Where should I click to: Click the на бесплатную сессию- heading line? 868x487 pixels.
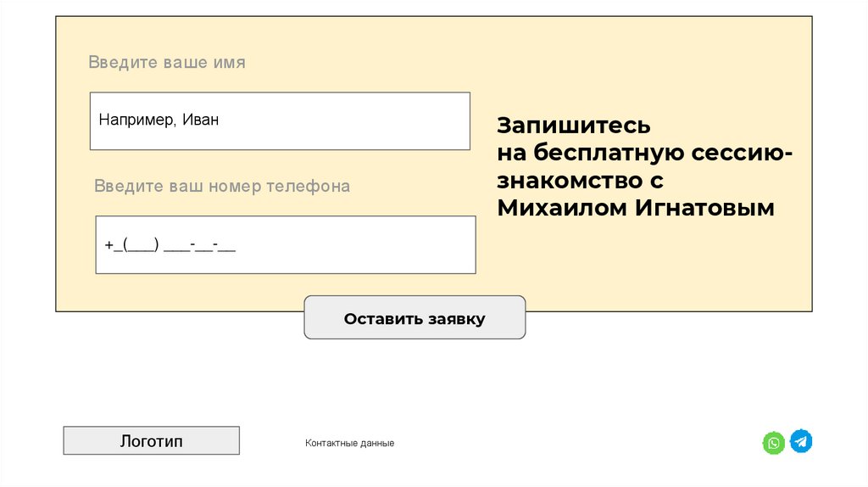pos(645,153)
